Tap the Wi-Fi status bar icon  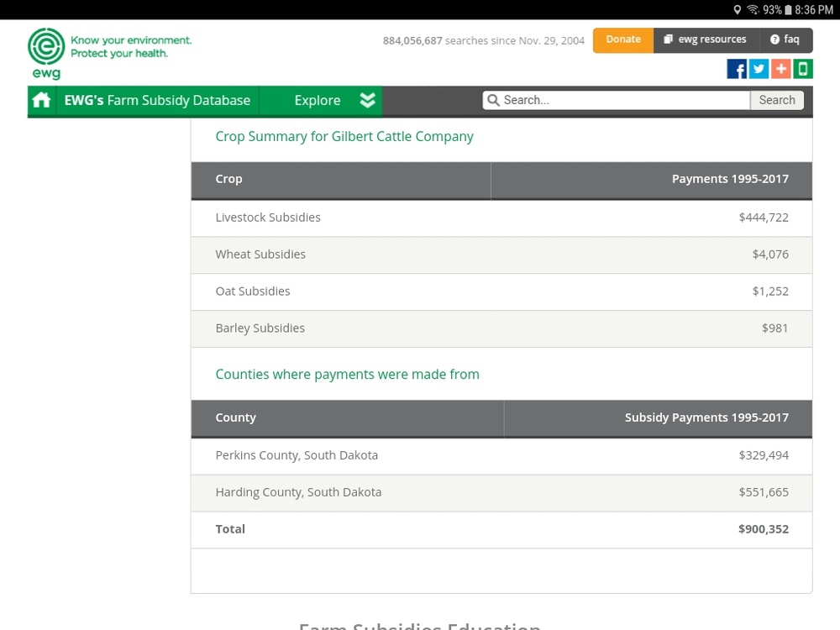pos(753,9)
